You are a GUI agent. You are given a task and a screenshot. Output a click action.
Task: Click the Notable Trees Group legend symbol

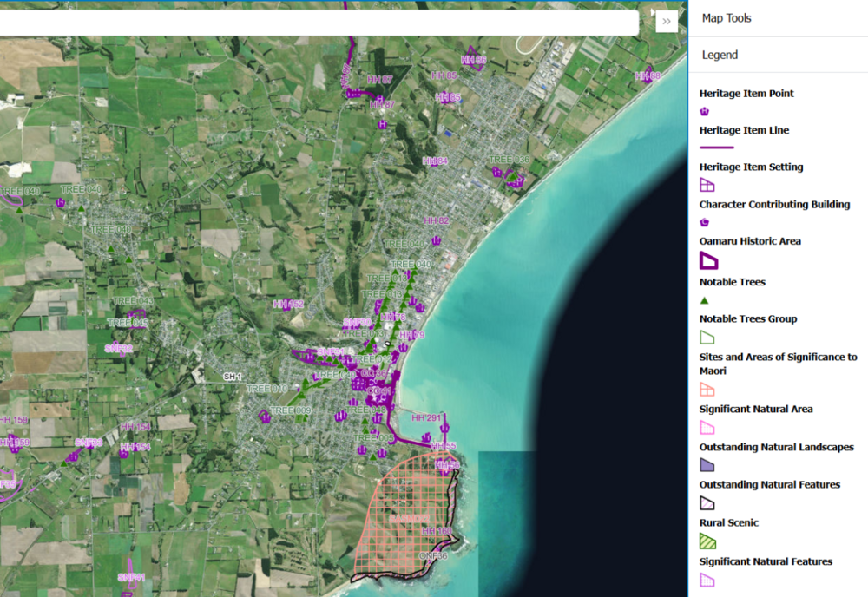(707, 337)
